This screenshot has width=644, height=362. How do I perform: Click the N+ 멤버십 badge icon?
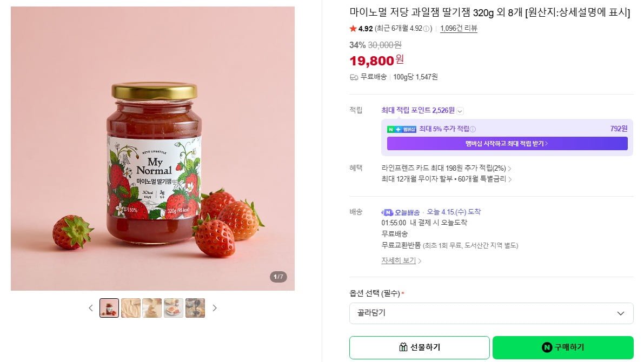coord(401,129)
